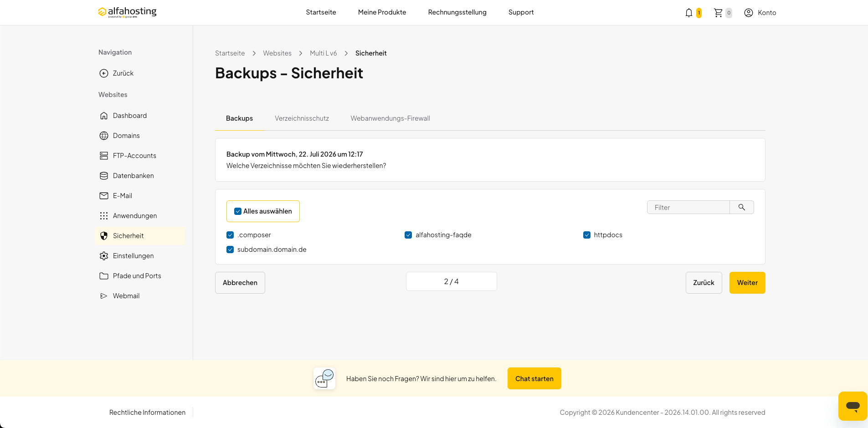
Task: Click the Einstellungen sidebar label
Action: coord(134,256)
